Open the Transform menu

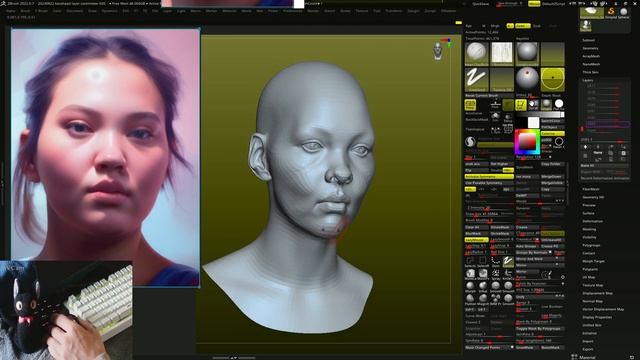click(393, 11)
